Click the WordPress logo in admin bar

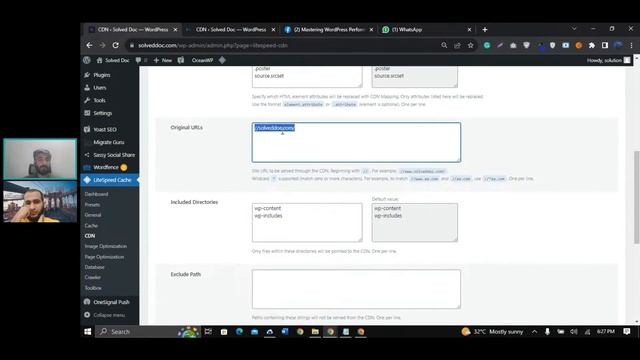coord(87,60)
